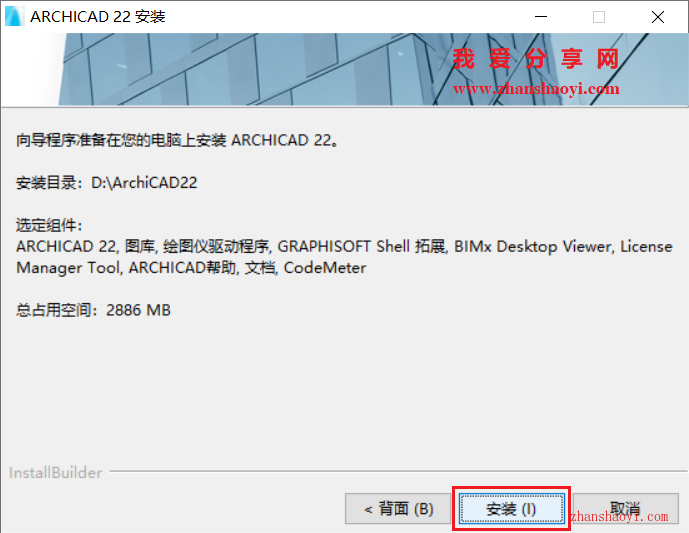Viewport: 689px width, 533px height.
Task: Click the 选定组件 label
Action: click(49, 225)
